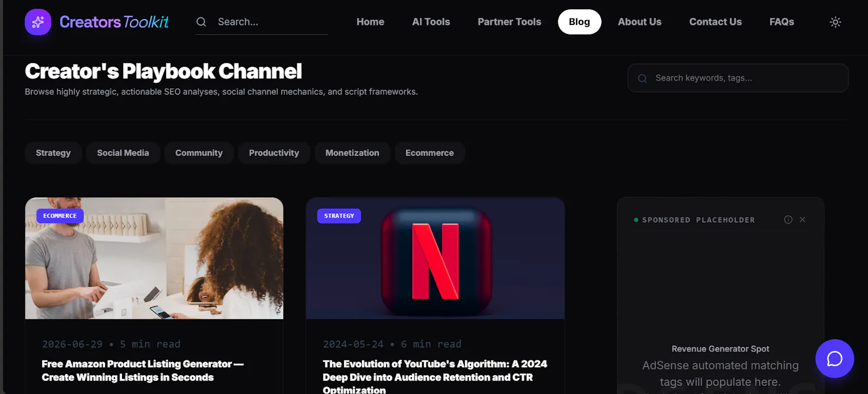Open the Contact Us page
The image size is (868, 394).
point(716,22)
